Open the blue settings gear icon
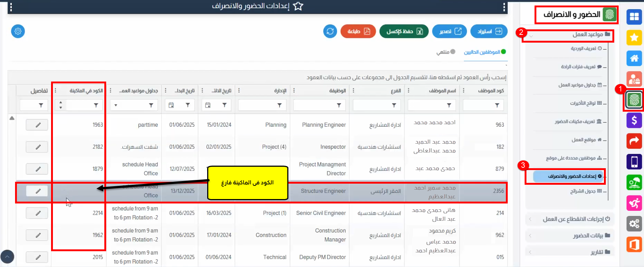 pos(18,31)
